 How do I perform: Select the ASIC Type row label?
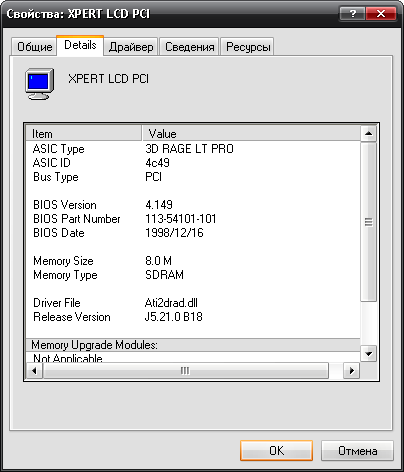coord(59,149)
